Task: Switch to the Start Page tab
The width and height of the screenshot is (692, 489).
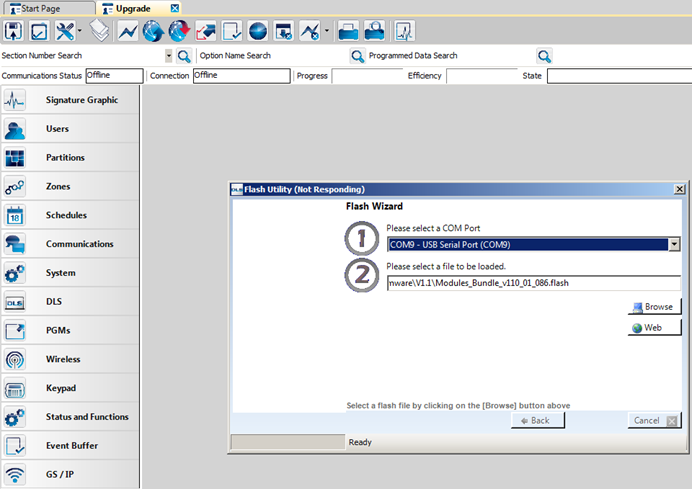Action: (x=43, y=8)
